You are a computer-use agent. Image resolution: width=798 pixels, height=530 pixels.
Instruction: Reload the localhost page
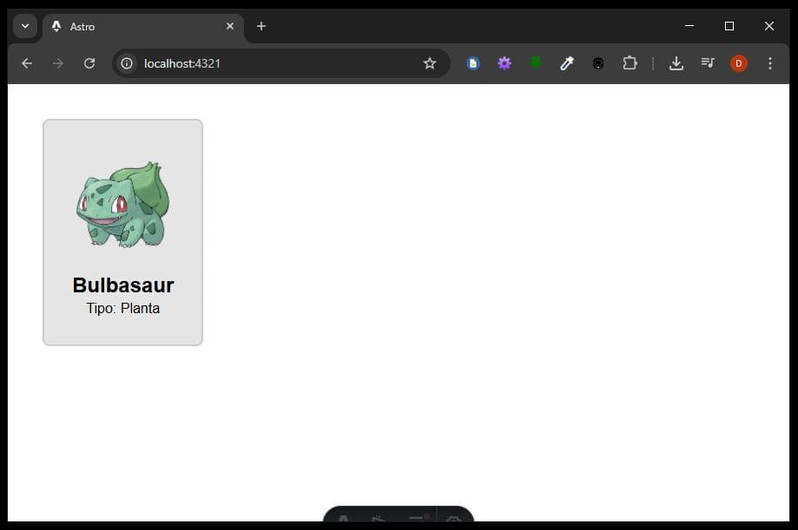coord(90,63)
